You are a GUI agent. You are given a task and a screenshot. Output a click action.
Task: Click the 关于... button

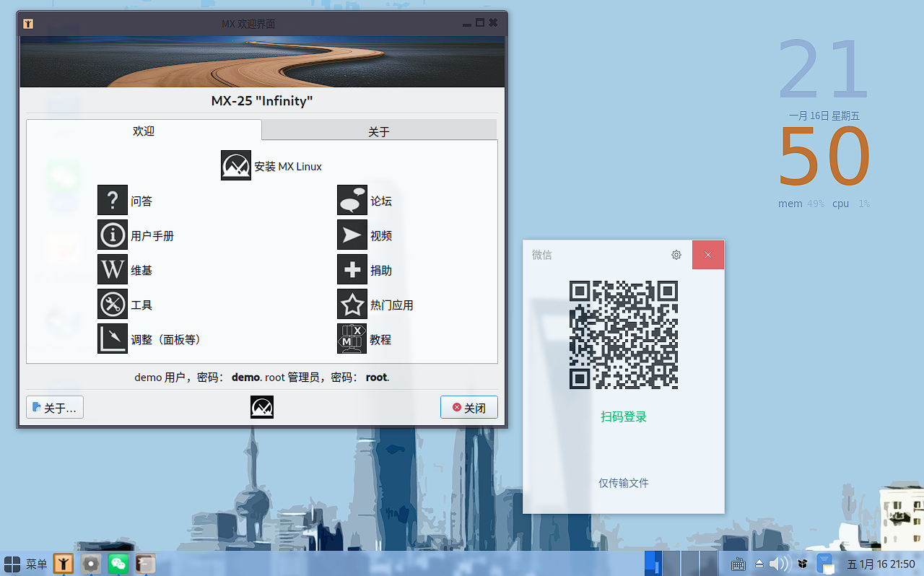(55, 407)
